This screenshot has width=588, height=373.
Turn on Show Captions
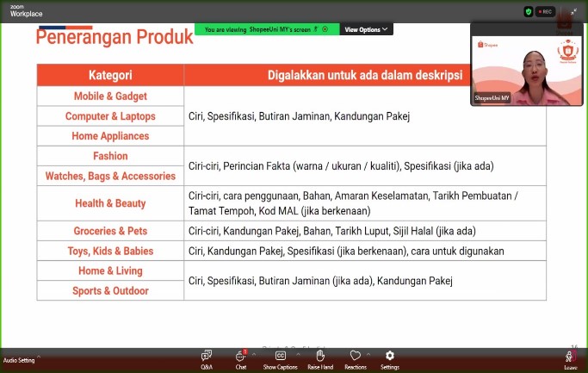tap(281, 358)
